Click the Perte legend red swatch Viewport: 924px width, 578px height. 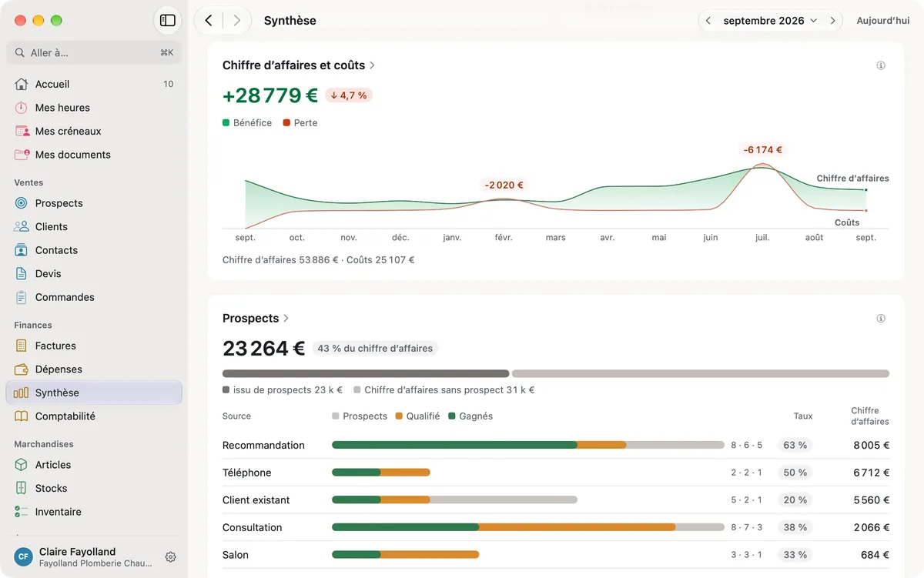(286, 123)
